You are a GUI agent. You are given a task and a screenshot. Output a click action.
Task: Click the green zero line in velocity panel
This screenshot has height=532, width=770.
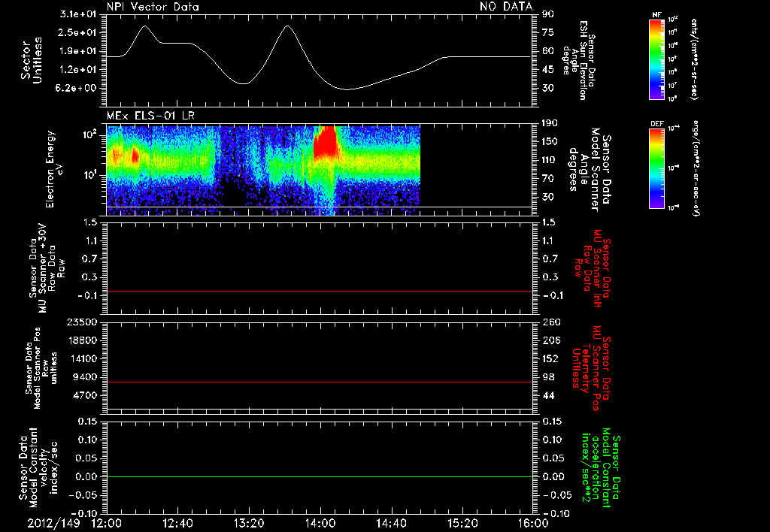[x=319, y=476]
